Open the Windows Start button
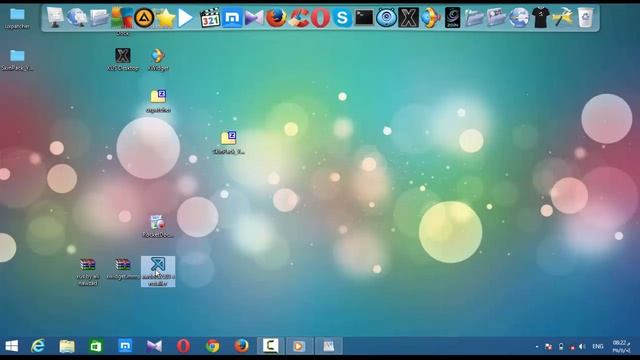Viewport: 640px width, 360px height. pos(12,346)
